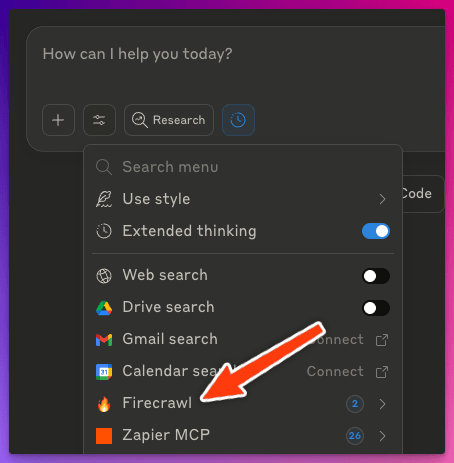The image size is (454, 463).
Task: Expand the Firecrawl tools chevron
Action: [x=382, y=404]
